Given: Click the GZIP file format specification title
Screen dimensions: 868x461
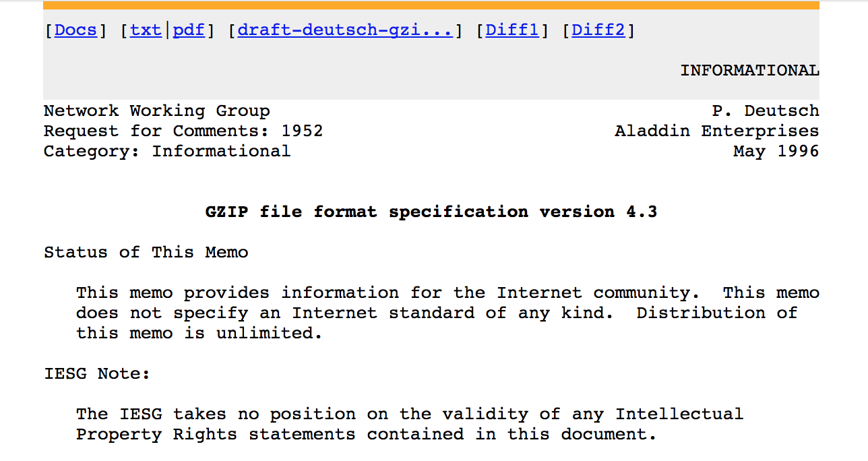Looking at the screenshot, I should coord(431,212).
